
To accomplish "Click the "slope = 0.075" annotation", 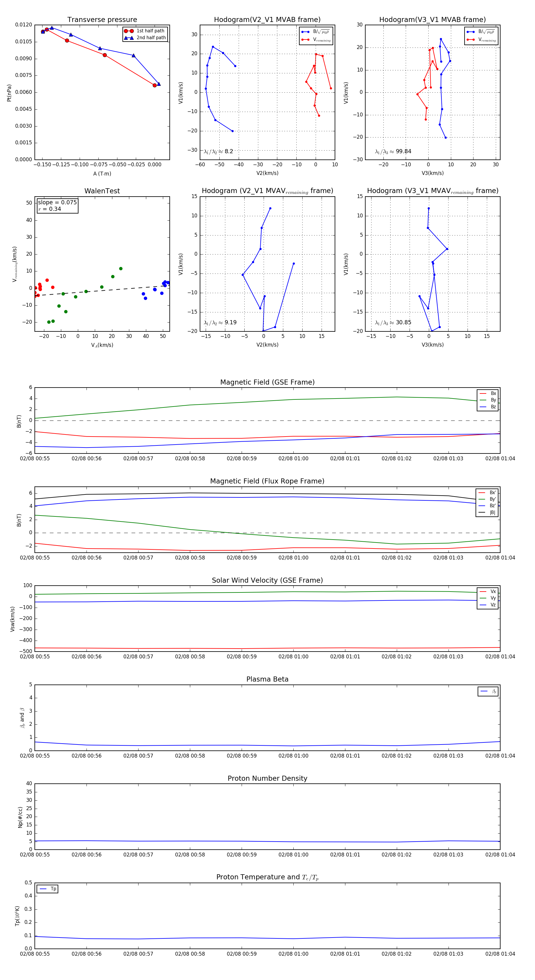I will click(x=57, y=203).
